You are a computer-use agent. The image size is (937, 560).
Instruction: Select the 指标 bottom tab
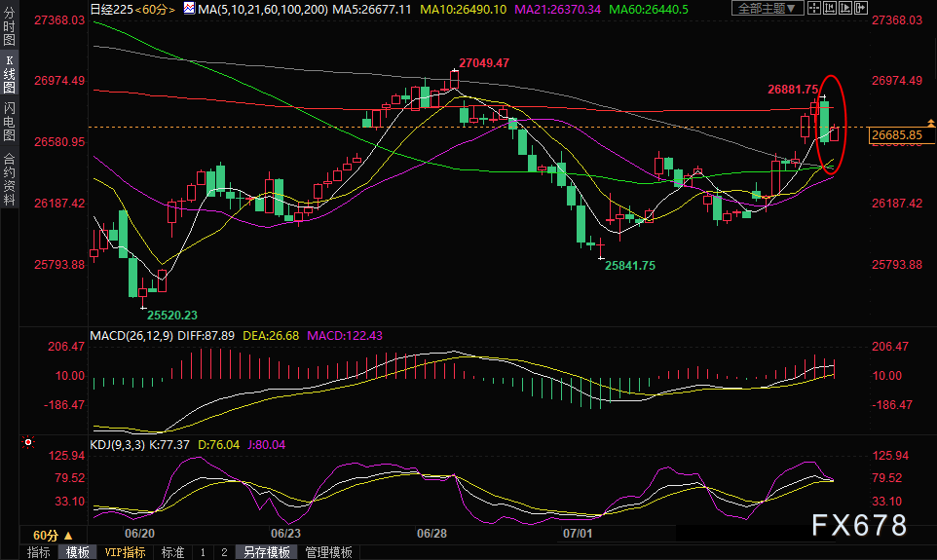point(39,552)
